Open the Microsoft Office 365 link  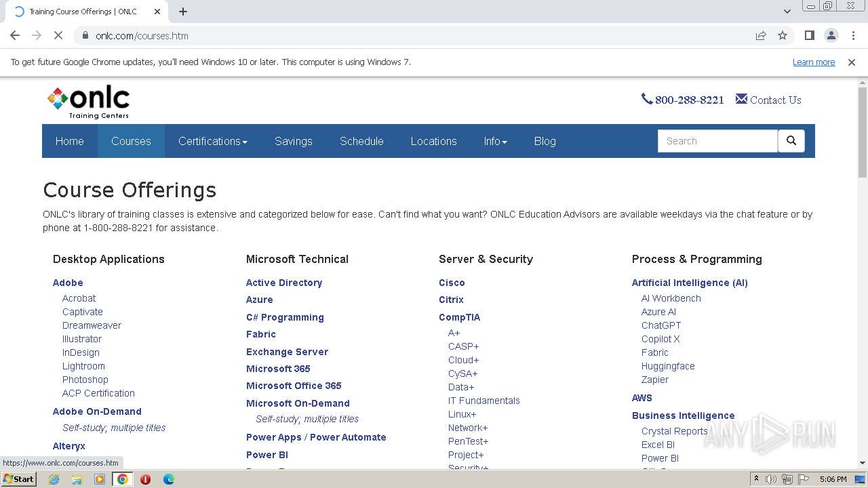pyautogui.click(x=294, y=386)
